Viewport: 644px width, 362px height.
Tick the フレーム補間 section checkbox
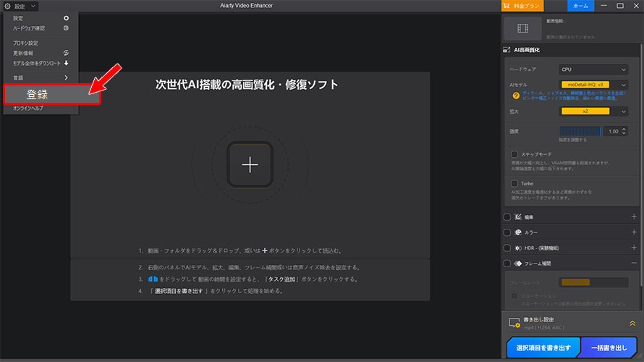507,264
